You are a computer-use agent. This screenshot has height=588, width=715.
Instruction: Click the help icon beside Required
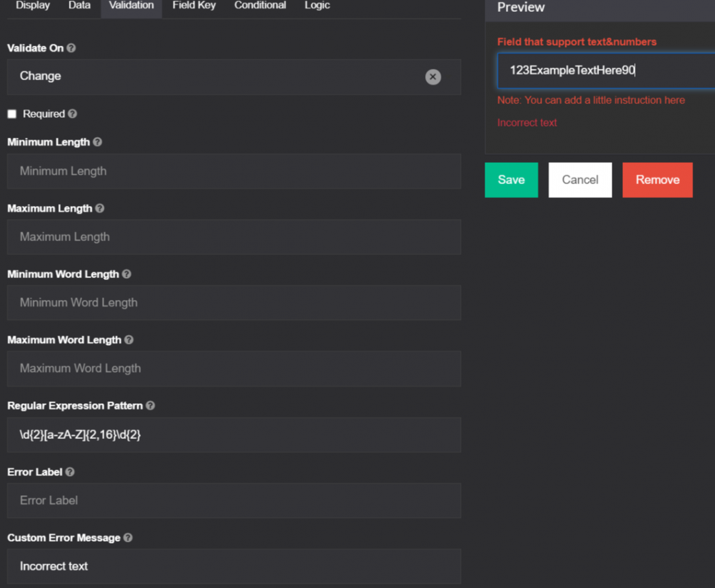(x=71, y=113)
